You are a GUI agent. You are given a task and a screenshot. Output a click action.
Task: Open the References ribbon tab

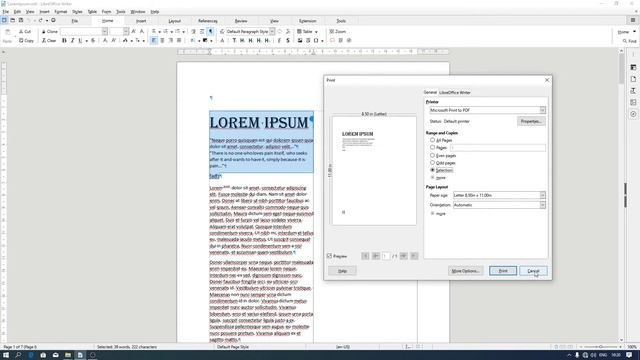208,21
